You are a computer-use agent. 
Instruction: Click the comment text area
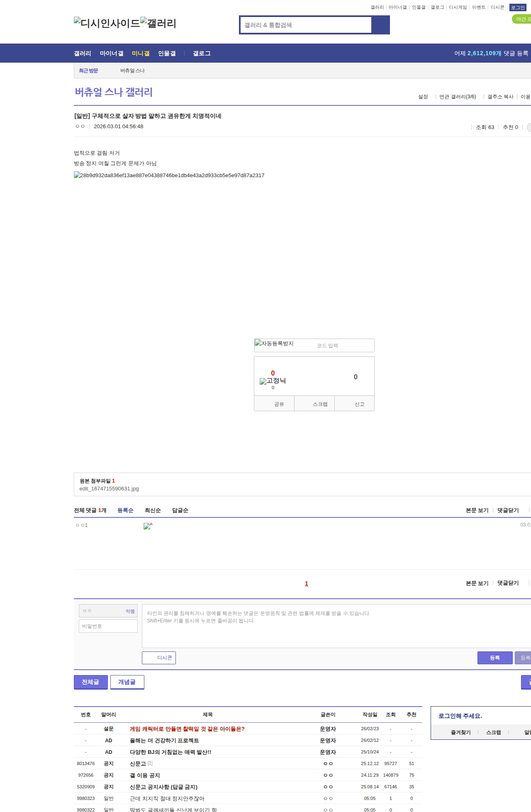coord(336,626)
